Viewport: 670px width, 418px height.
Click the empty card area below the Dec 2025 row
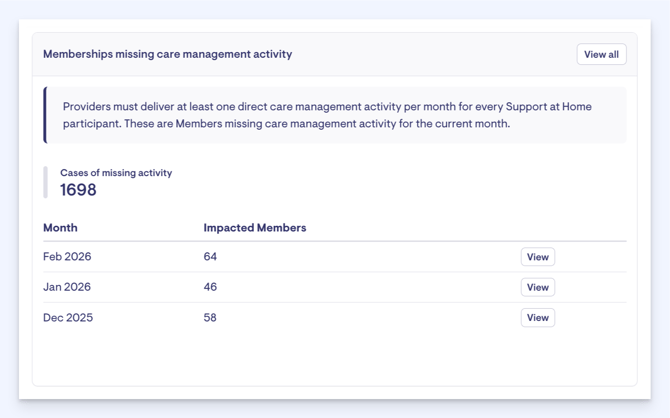[x=334, y=358]
